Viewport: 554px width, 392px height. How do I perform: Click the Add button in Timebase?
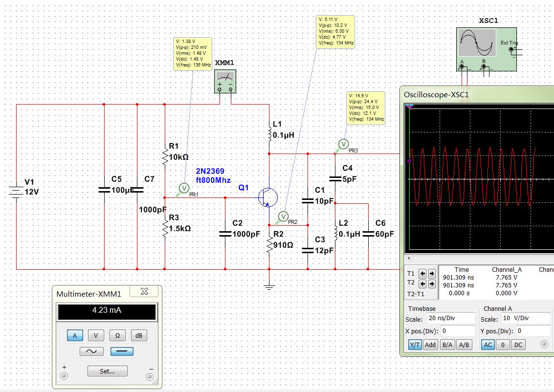click(x=430, y=345)
